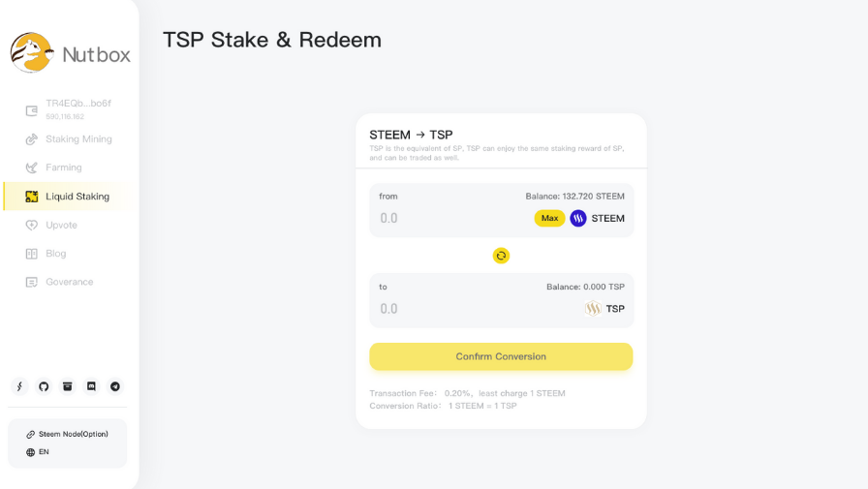
Task: Click the Max amount button
Action: point(549,218)
